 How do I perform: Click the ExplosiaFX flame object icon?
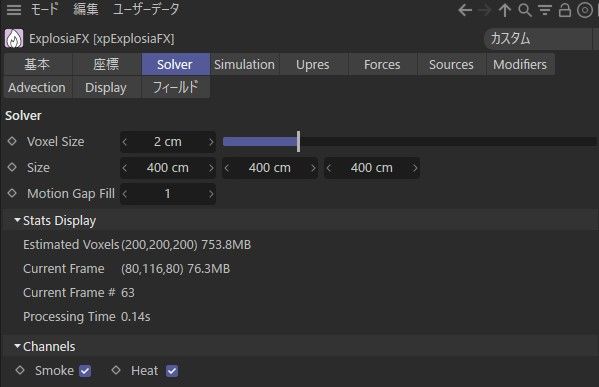point(14,39)
